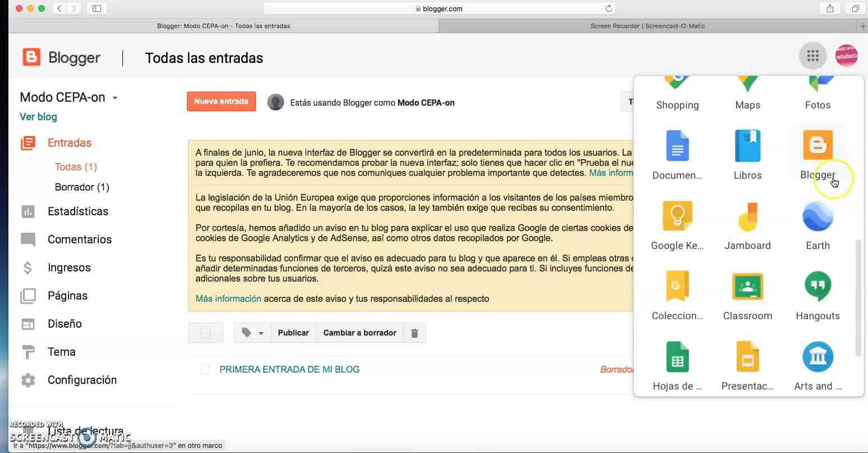Click the Comentarios speech bubble icon
868x453 pixels.
click(x=28, y=239)
